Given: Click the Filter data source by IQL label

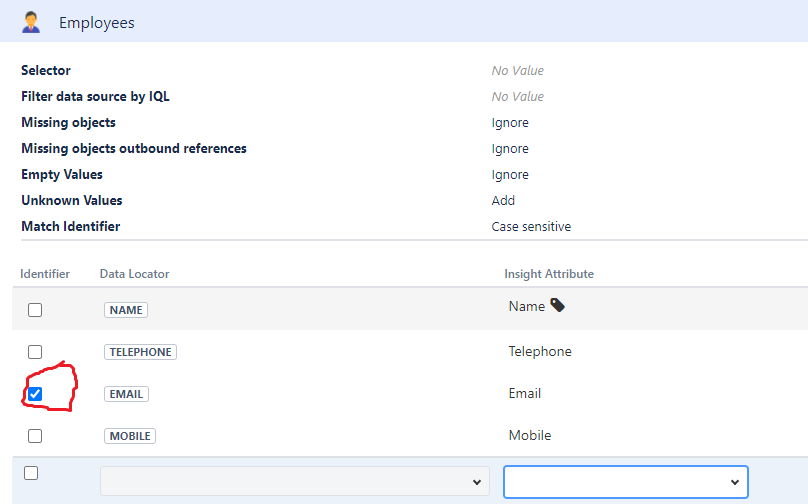Looking at the screenshot, I should click(x=95, y=96).
